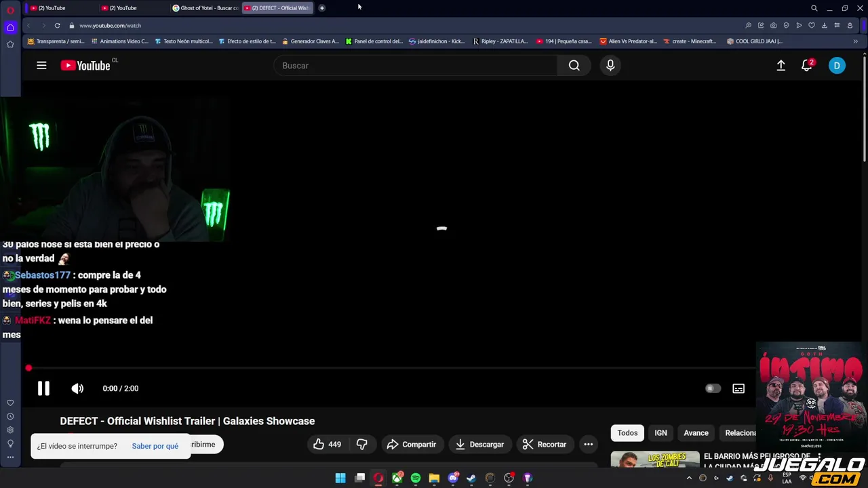The image size is (868, 488).
Task: Toggle the autoplay switch in the player
Action: pyautogui.click(x=713, y=388)
